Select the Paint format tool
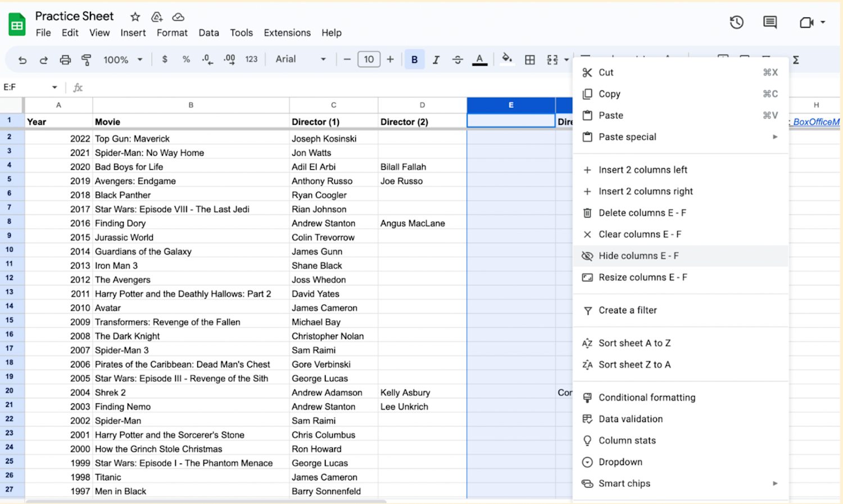 tap(86, 60)
